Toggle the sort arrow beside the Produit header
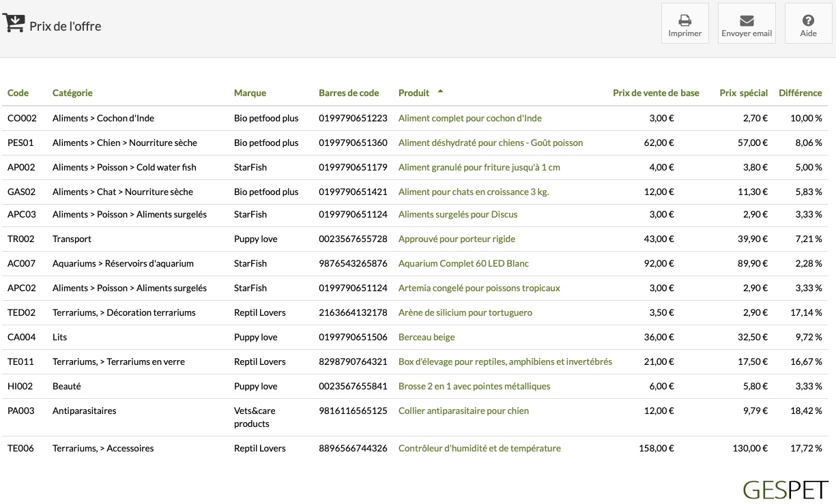 440,91
